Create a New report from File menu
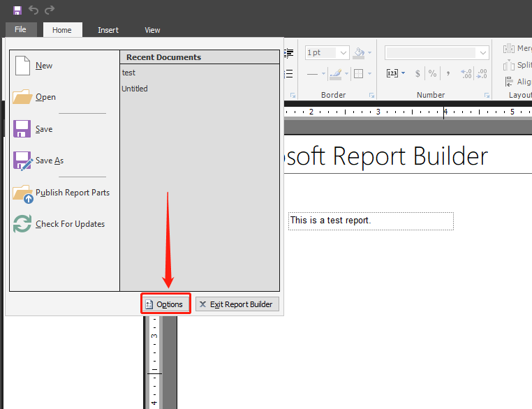Screen dimensions: 532x409 (x=43, y=66)
